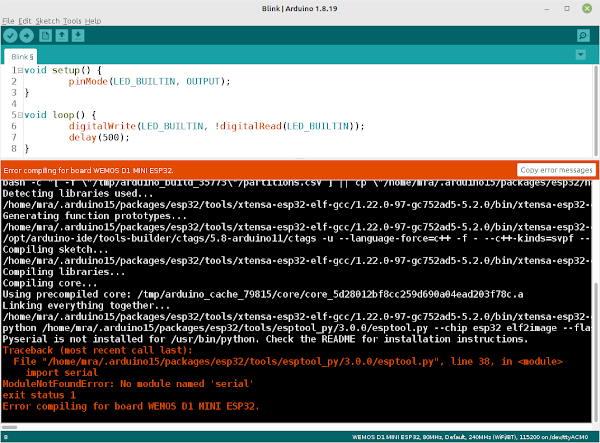Open the tab options dropdown arrow
600x443 pixels.
point(580,55)
